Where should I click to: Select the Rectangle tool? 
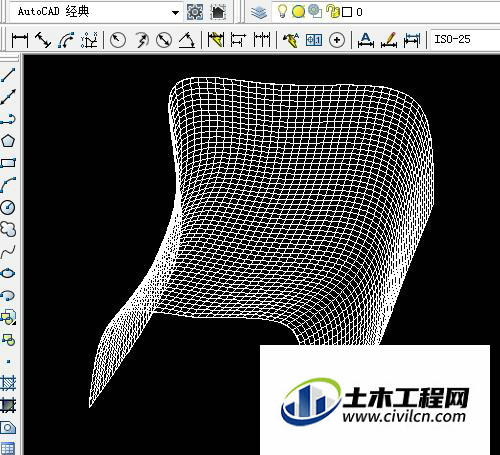[x=8, y=163]
